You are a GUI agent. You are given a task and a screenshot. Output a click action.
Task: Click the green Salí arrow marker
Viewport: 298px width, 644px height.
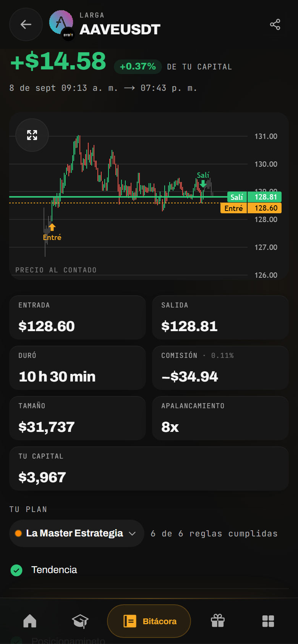click(x=203, y=184)
